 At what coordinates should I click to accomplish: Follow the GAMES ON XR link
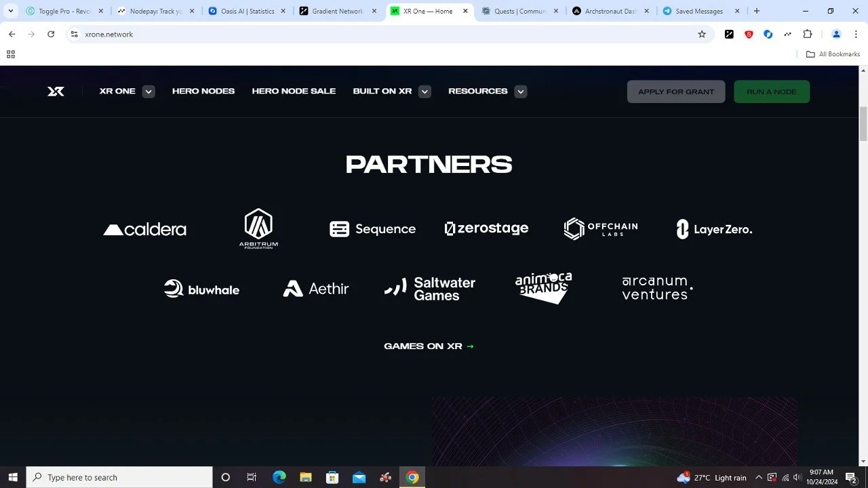coord(429,346)
